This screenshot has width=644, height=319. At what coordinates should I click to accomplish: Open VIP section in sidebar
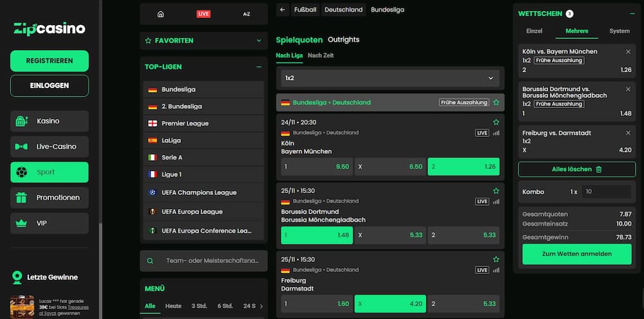tap(50, 223)
